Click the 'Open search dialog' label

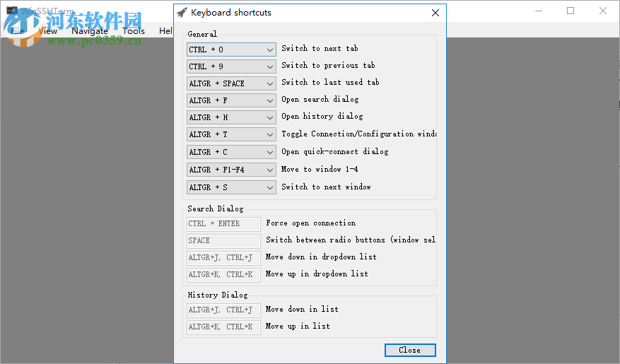[320, 100]
